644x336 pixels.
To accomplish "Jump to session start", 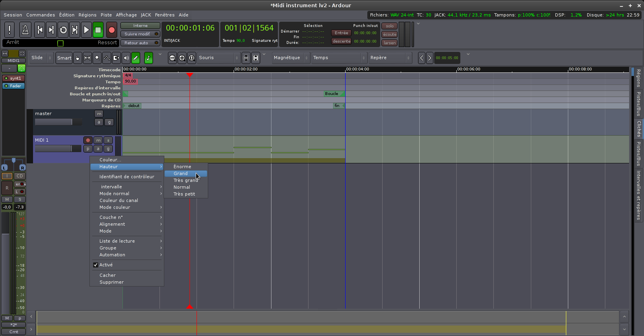I will 39,30.
